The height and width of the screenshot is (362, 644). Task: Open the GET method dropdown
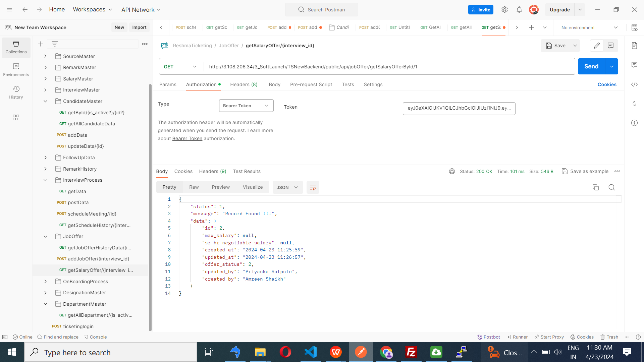pos(181,67)
